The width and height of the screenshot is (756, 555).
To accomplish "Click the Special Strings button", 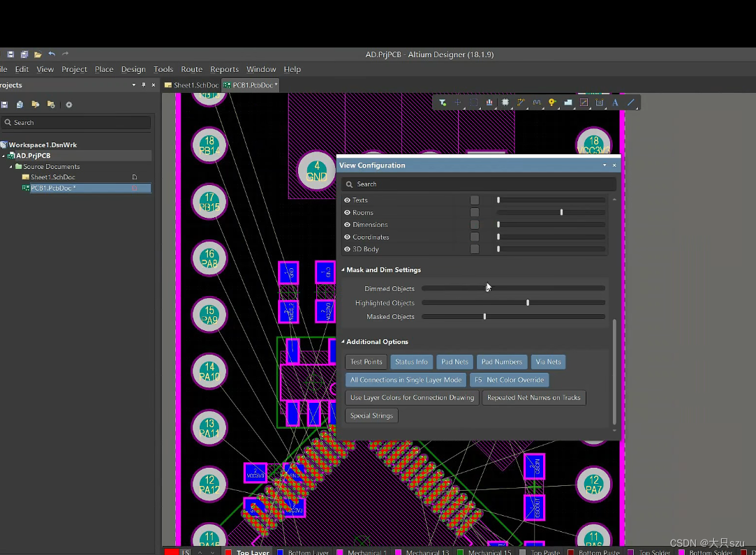I will pyautogui.click(x=372, y=415).
